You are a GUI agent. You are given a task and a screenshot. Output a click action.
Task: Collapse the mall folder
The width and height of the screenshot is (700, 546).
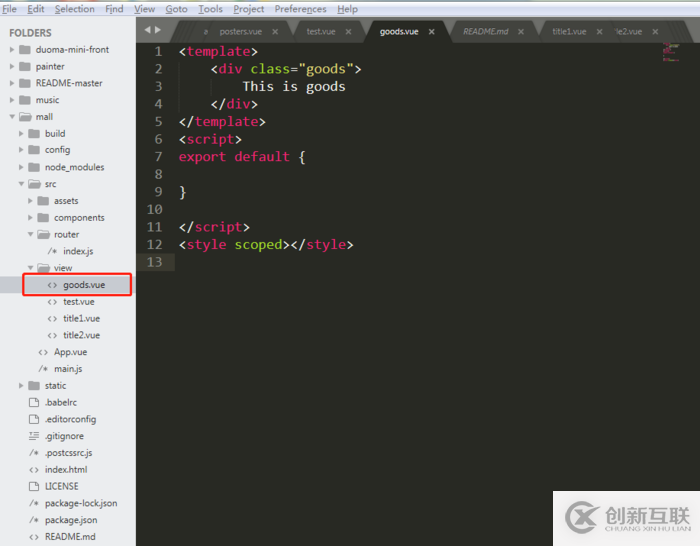click(12, 117)
